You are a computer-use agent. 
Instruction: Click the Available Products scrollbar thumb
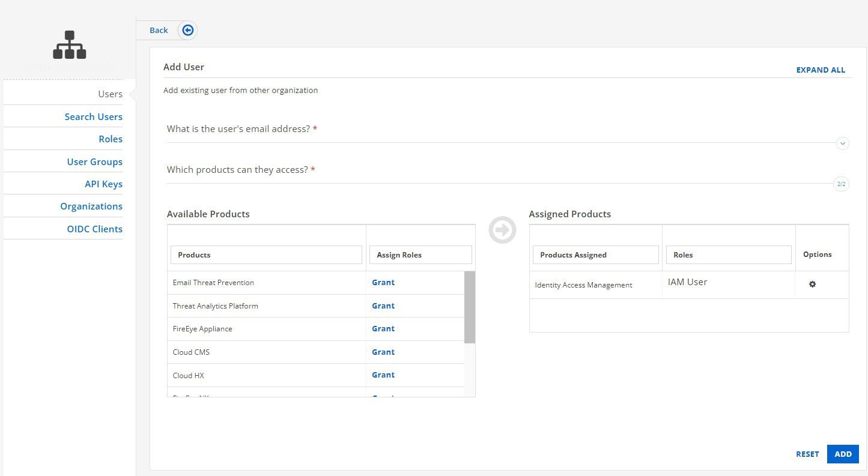pos(470,307)
